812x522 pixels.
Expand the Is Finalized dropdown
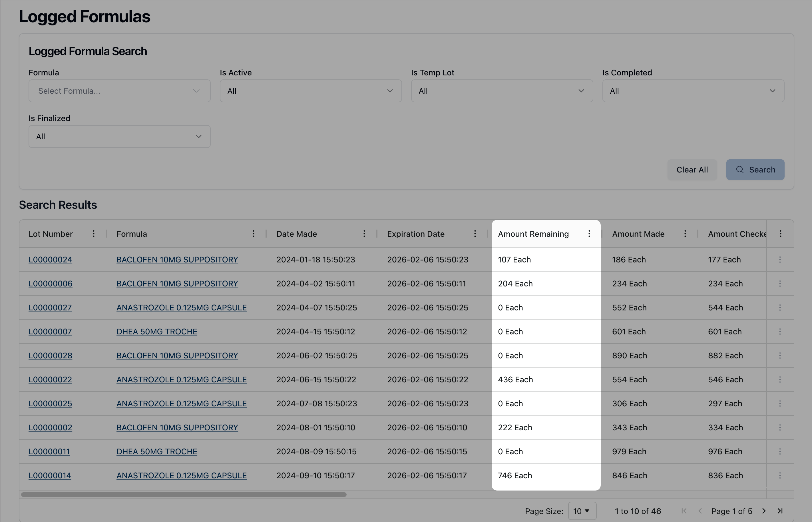[x=119, y=136]
